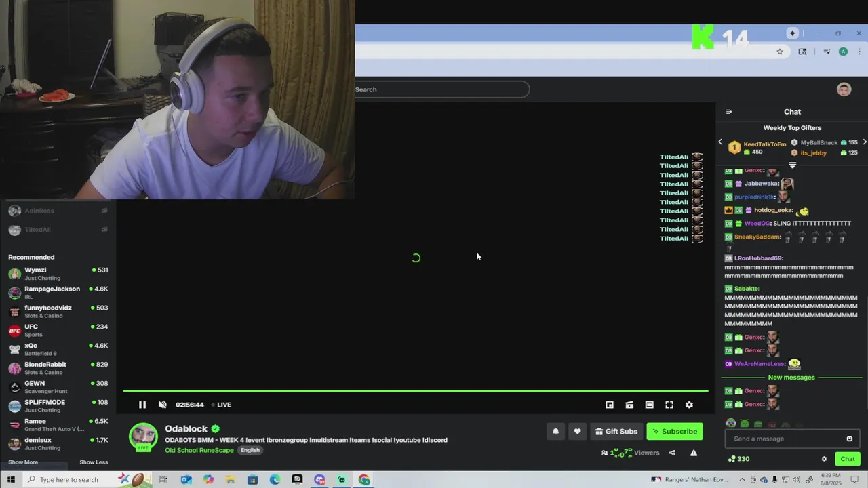Viewport: 868px width, 488px height.
Task: Open Odablock's channel avatar
Action: [x=143, y=436]
